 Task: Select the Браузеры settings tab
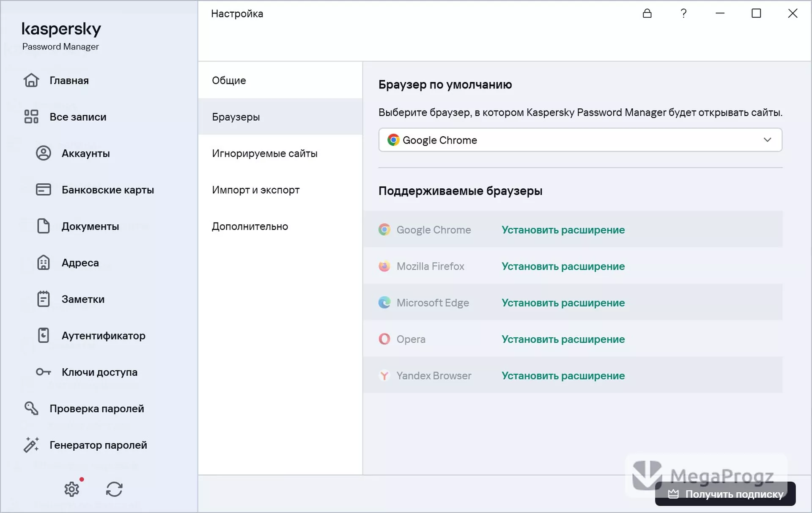click(280, 116)
